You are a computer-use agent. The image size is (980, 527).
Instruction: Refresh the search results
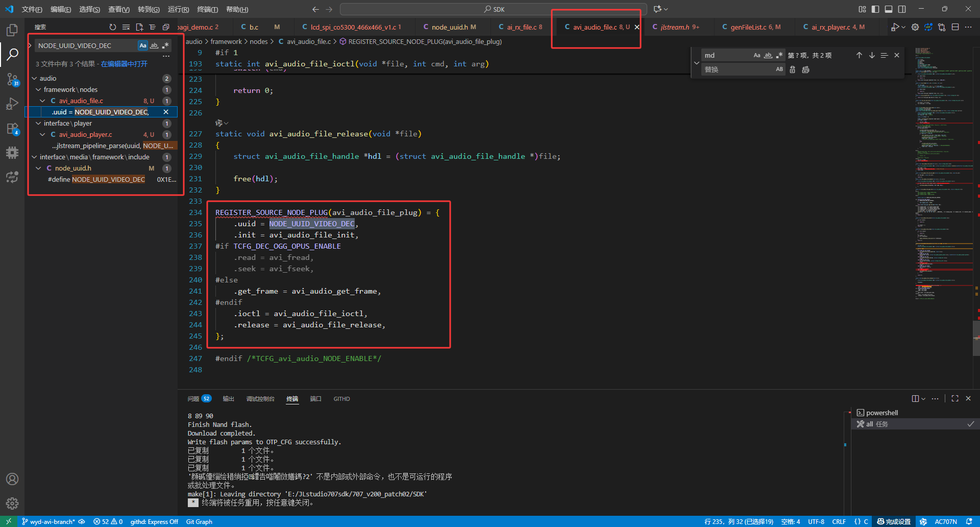coord(113,27)
